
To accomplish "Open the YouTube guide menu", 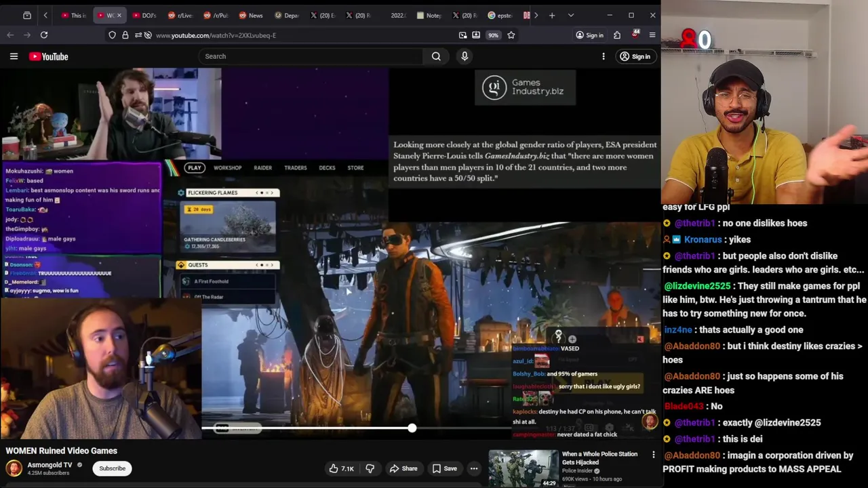I will point(14,56).
